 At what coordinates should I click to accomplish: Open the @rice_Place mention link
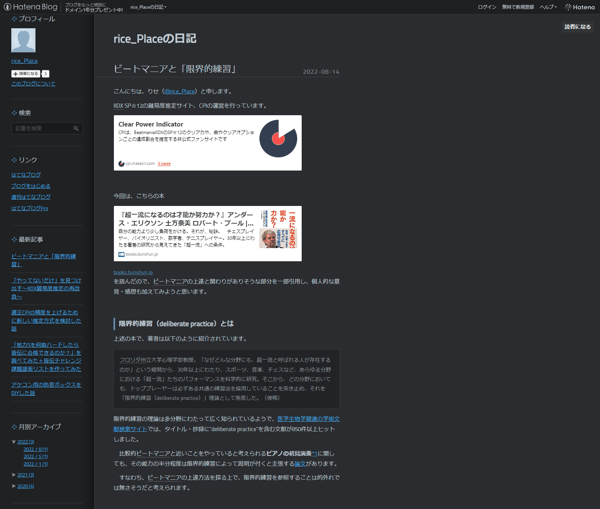tap(180, 91)
